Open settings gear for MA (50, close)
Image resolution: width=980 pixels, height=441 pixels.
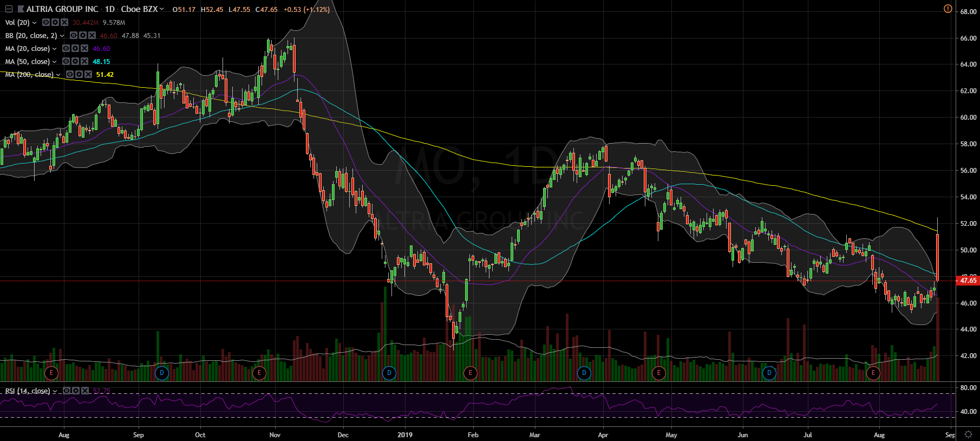(x=75, y=61)
